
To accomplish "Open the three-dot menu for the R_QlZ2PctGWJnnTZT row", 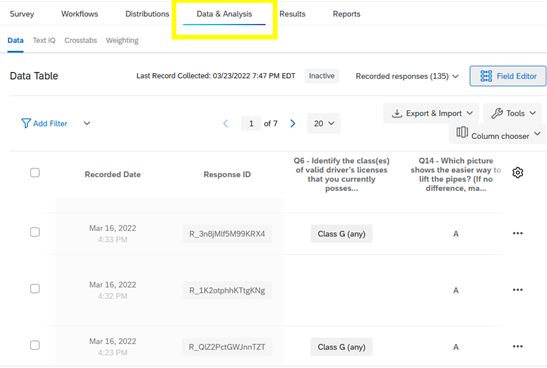I will click(x=518, y=346).
